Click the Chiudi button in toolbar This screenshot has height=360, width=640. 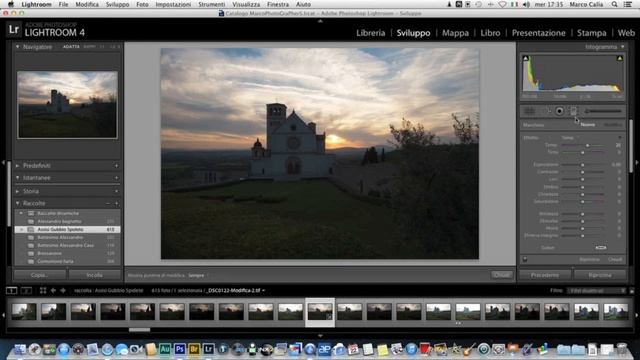pyautogui.click(x=502, y=275)
